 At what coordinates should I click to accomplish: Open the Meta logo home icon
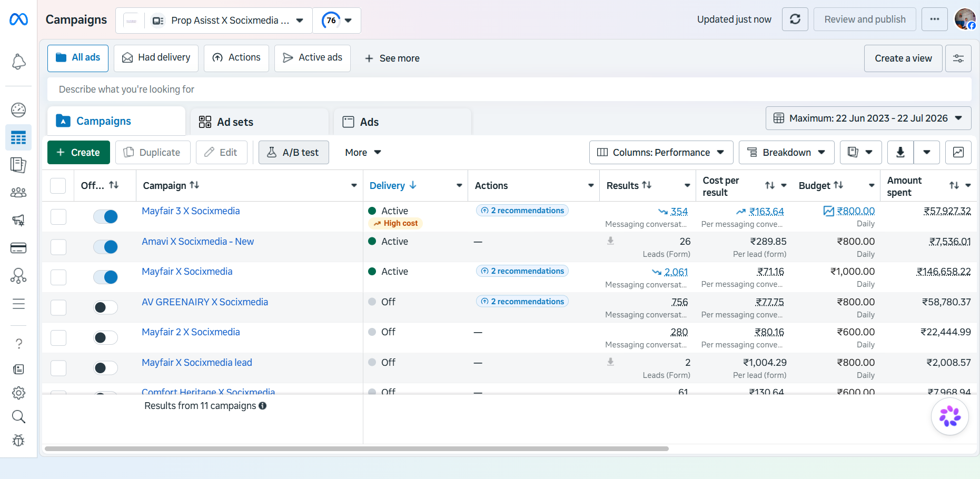click(18, 19)
